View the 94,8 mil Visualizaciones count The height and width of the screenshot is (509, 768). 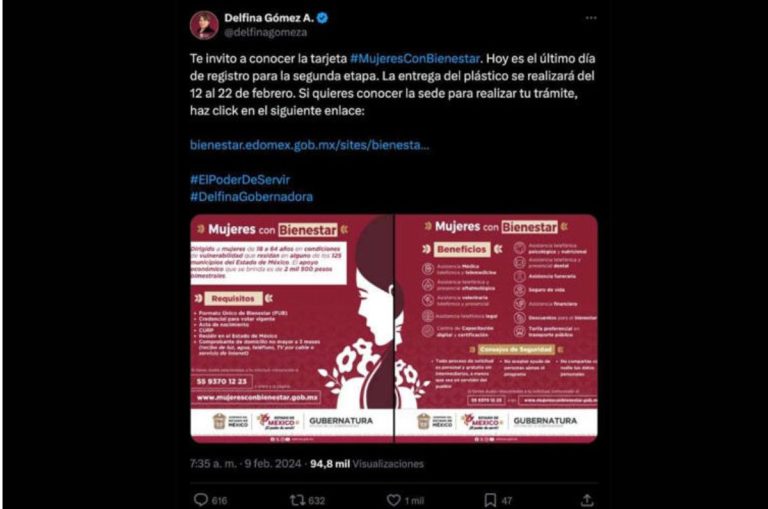(x=367, y=463)
